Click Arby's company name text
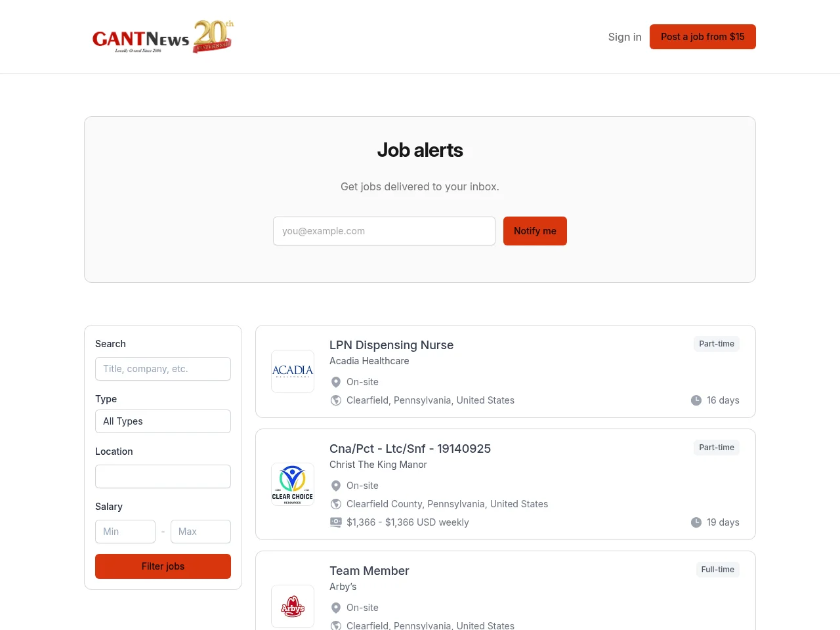Image resolution: width=840 pixels, height=630 pixels. 343,587
